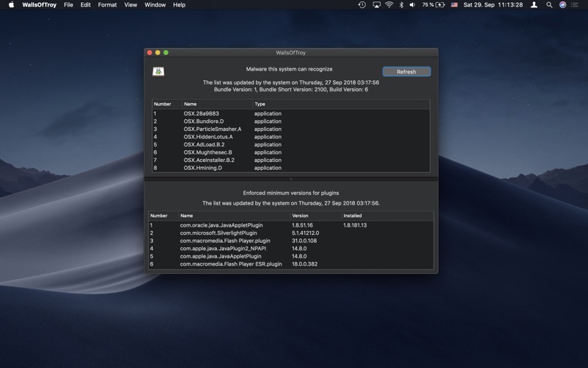The height and width of the screenshot is (368, 588).
Task: Select the OSX.ParticleSmasher.A entry
Action: (291, 129)
